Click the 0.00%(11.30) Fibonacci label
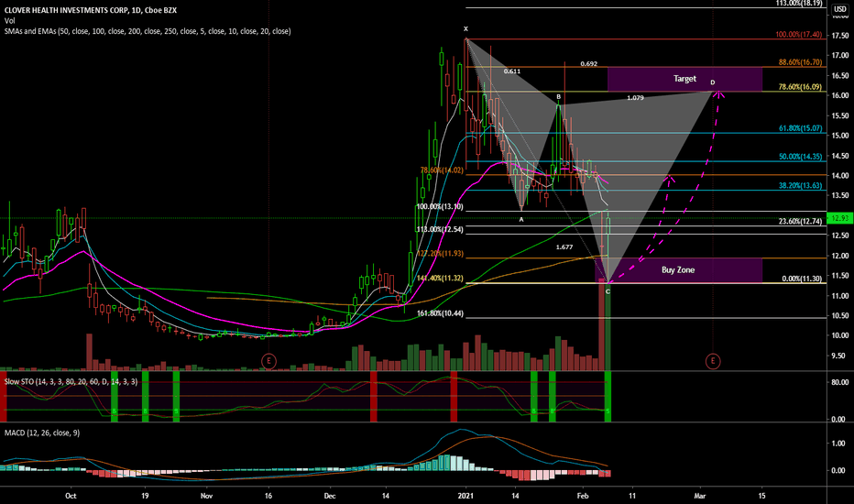Screen dimensions: 854x504 coord(802,279)
